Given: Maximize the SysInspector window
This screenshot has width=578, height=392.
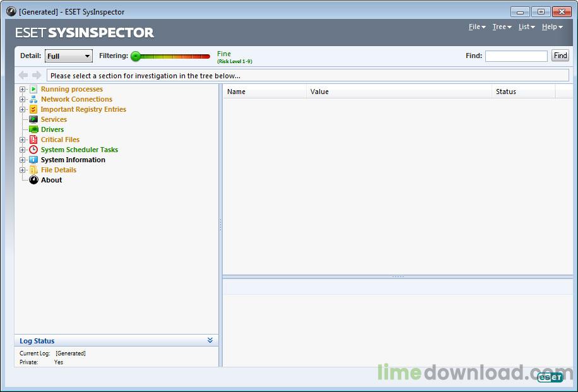Looking at the screenshot, I should coord(541,12).
